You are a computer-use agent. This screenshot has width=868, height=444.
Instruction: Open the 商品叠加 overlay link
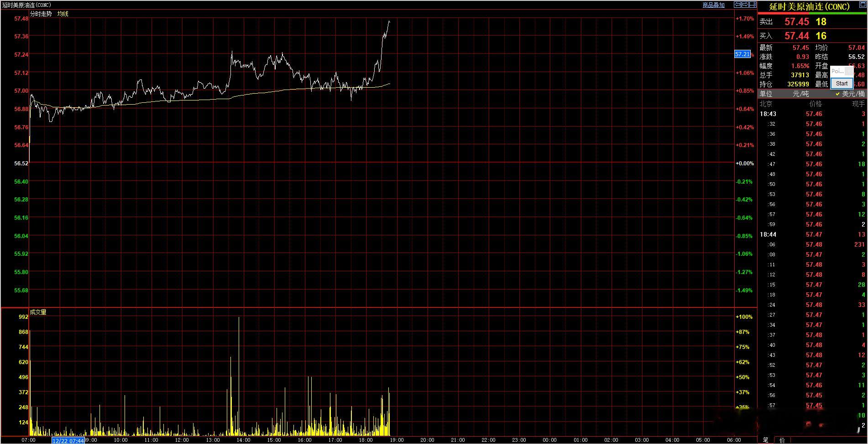[x=713, y=5]
